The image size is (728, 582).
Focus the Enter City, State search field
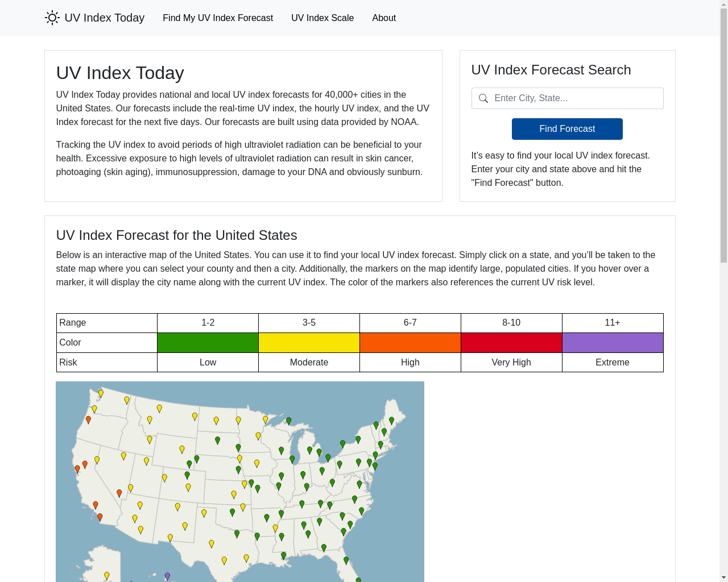coord(567,98)
